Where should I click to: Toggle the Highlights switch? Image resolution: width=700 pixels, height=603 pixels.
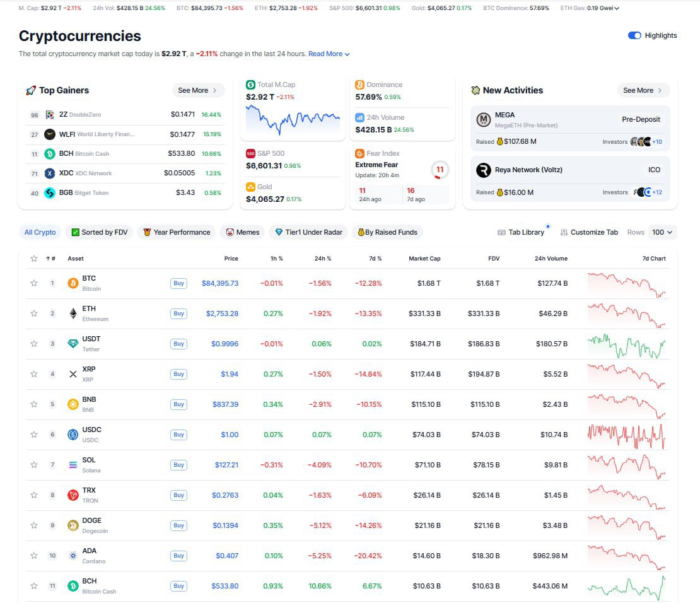coord(634,35)
